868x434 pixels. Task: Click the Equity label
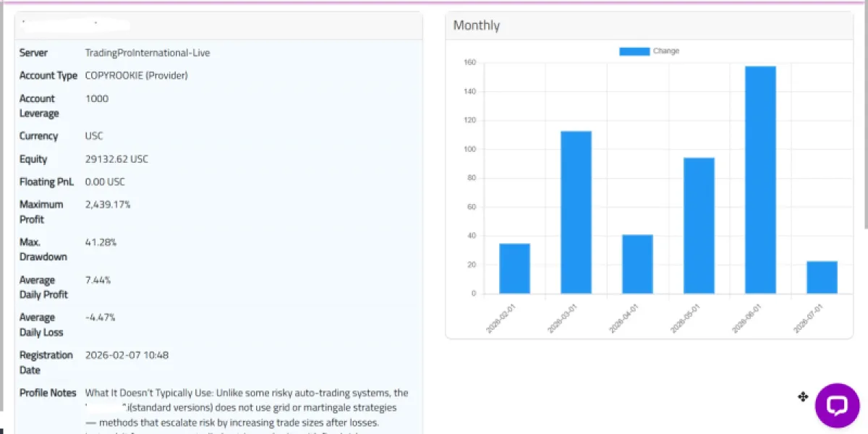(33, 159)
